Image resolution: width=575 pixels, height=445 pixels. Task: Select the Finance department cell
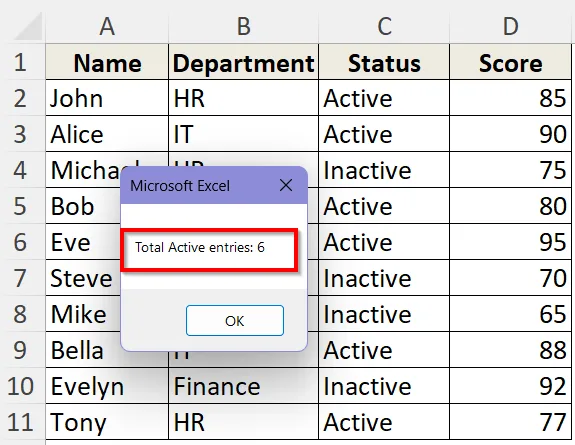tap(243, 386)
